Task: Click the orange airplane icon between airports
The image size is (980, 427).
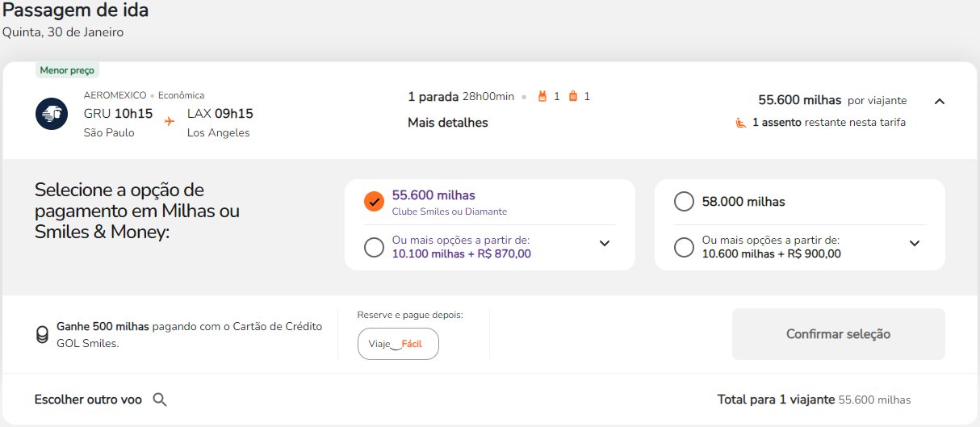Action: coord(170,121)
